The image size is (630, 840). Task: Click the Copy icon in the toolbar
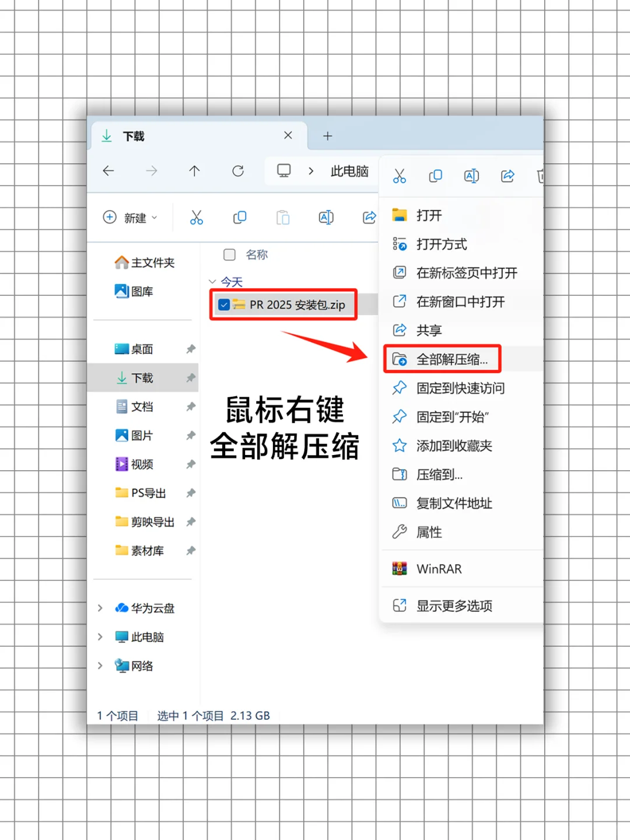[240, 217]
